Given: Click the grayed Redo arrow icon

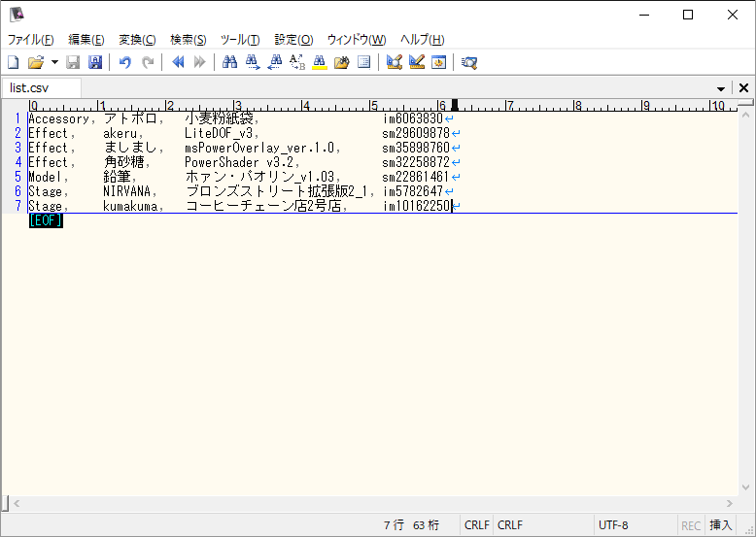Looking at the screenshot, I should (147, 62).
